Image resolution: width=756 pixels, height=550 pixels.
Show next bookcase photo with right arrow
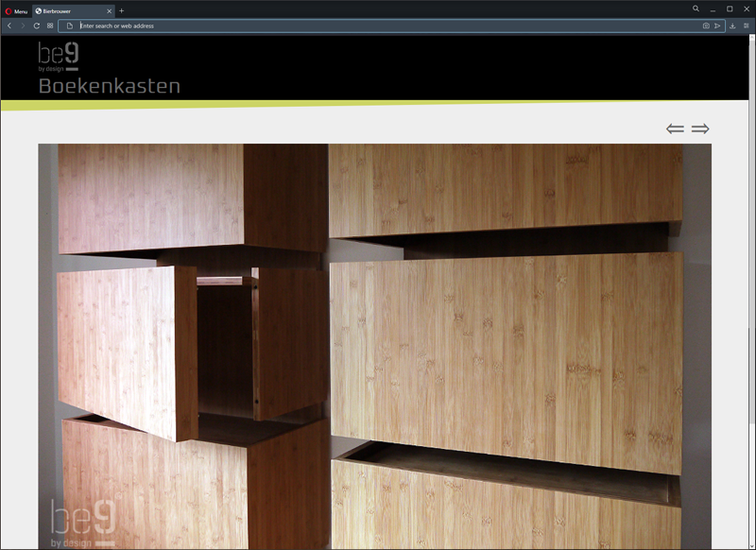coord(700,129)
